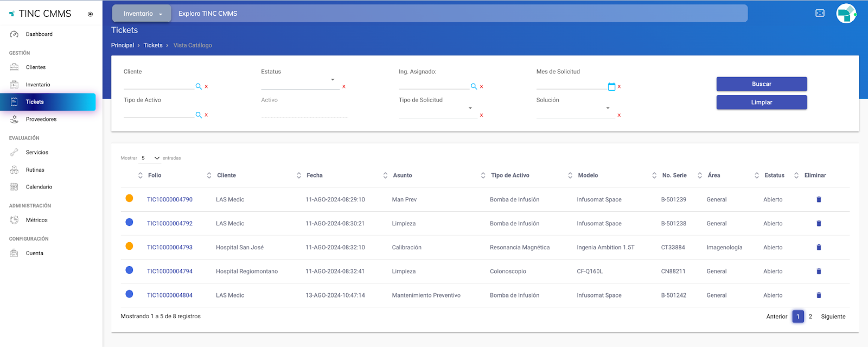Viewport: 868px width, 347px height.
Task: Delete ticket TIC10000004790 with trash icon
Action: coord(819,200)
